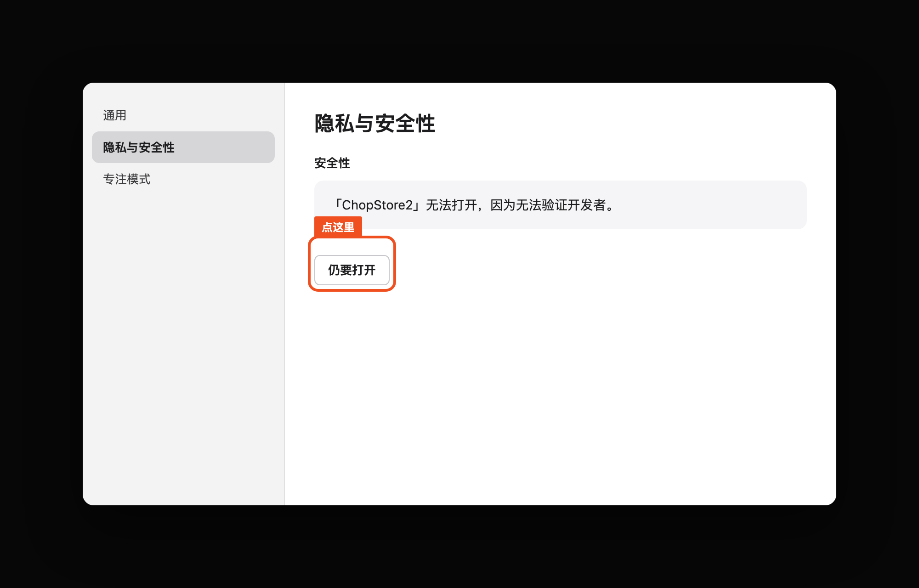Click the 安全性 section heading
Image resolution: width=919 pixels, height=588 pixels.
click(x=332, y=163)
